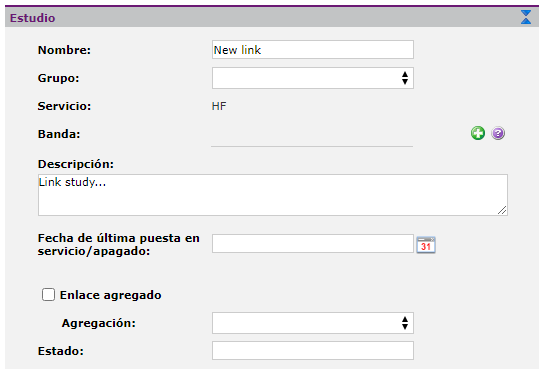
Task: Open the calendar date picker icon
Action: coord(426,245)
